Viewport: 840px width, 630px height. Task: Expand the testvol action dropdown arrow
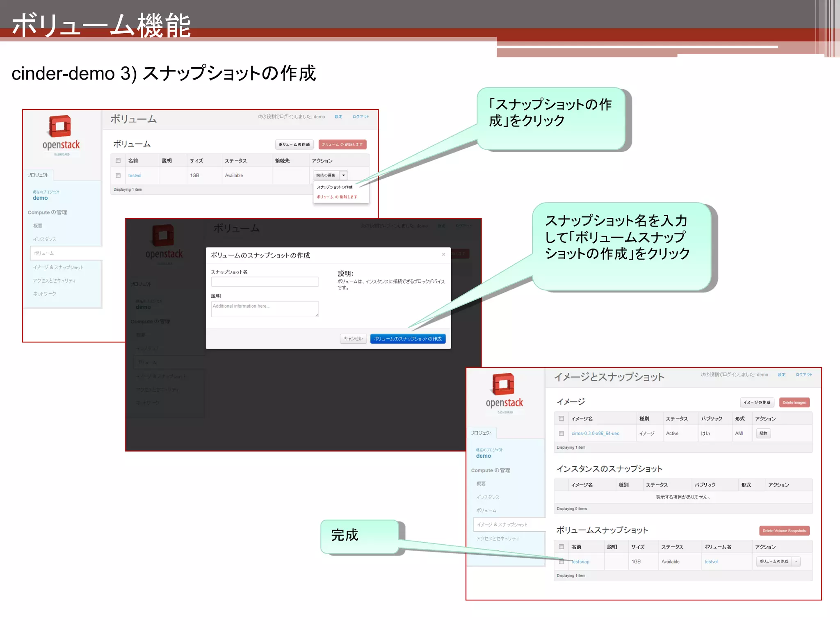(344, 176)
